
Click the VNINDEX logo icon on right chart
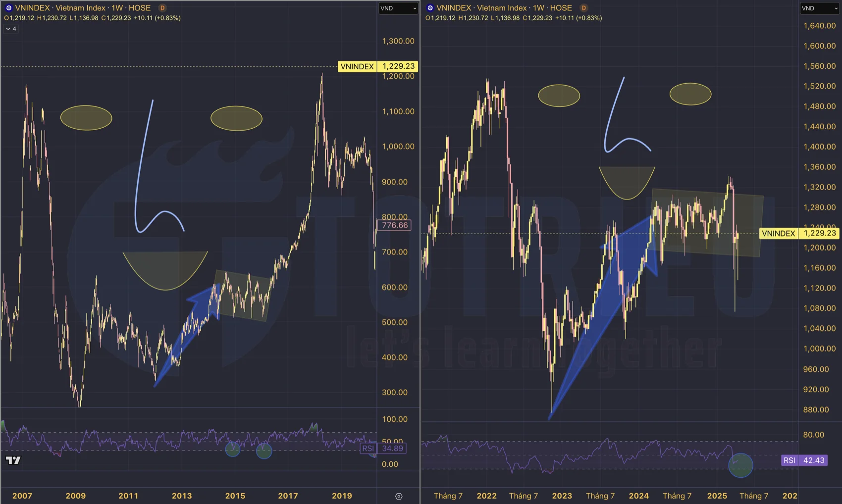tap(430, 8)
